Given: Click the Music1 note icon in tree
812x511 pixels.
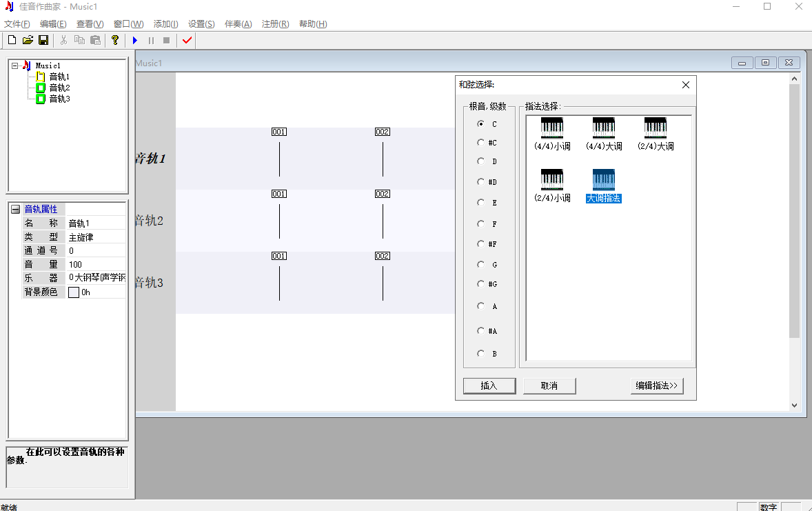Looking at the screenshot, I should pyautogui.click(x=27, y=66).
